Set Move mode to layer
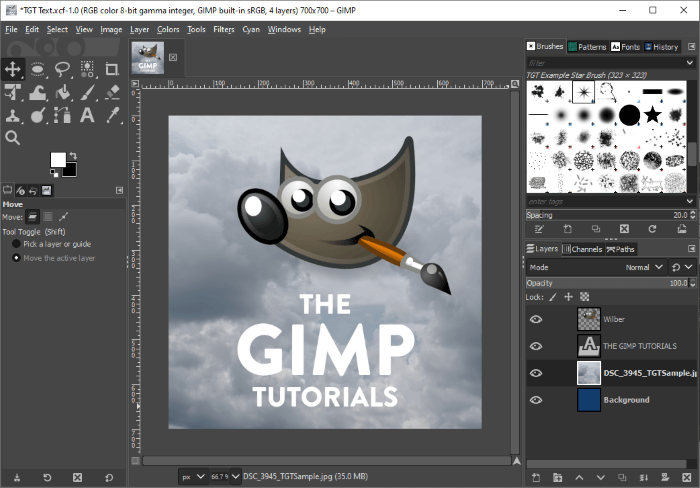700x488 pixels. (x=32, y=217)
